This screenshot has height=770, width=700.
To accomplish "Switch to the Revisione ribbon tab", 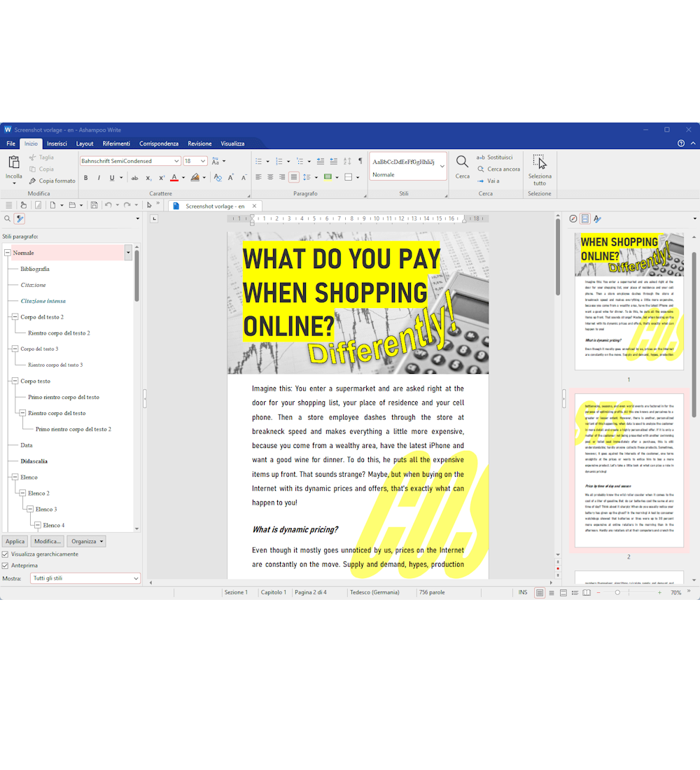I will 199,143.
